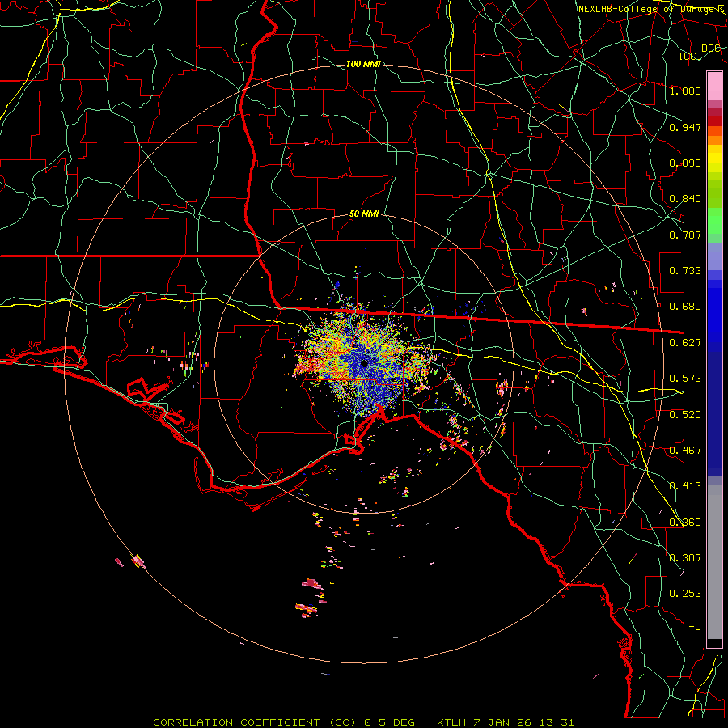Click the DCC label above the color scale
728x728 pixels.
pyautogui.click(x=710, y=49)
